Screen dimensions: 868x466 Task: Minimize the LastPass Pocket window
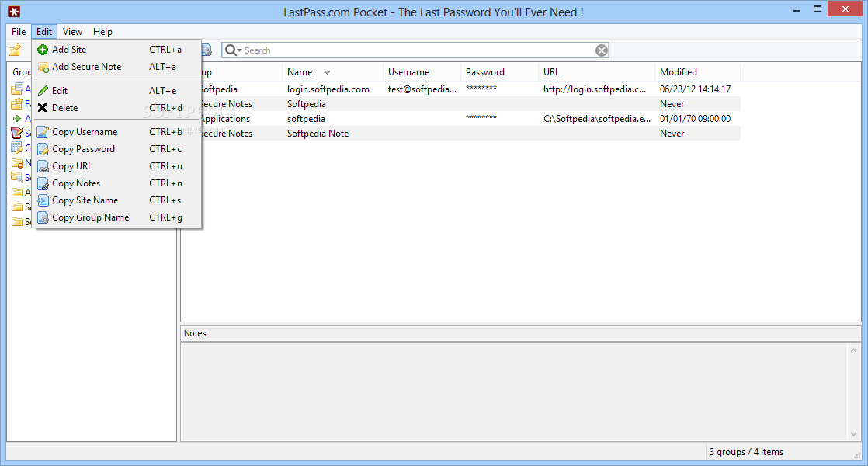(797, 10)
